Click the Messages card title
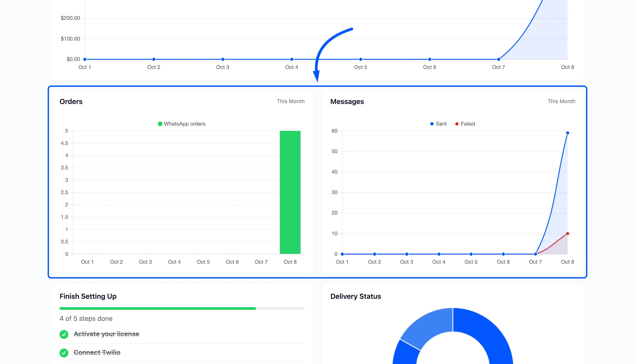 click(x=347, y=102)
